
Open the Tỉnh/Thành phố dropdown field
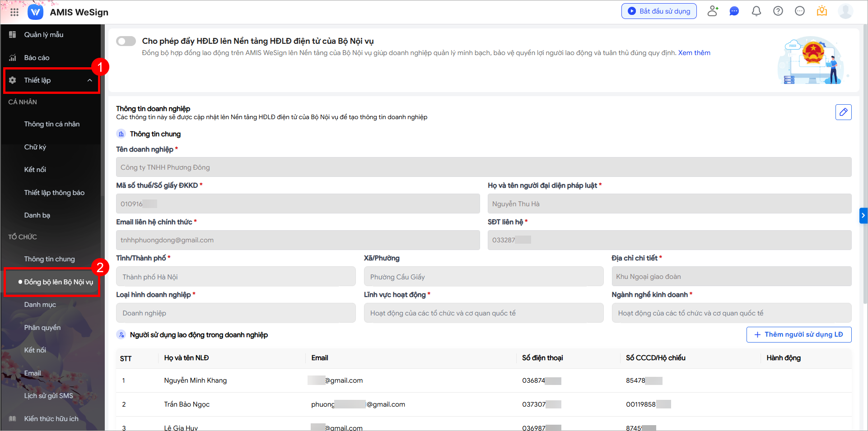click(235, 277)
